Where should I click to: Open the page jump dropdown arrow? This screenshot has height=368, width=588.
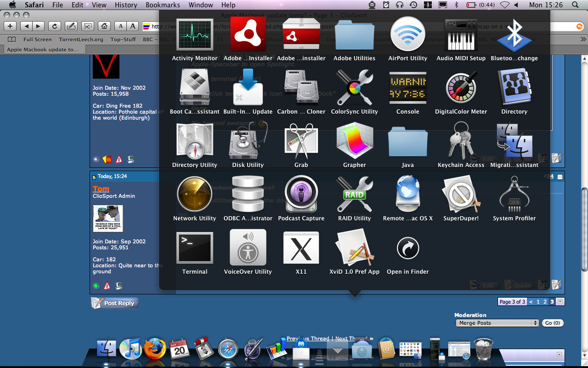[560, 302]
